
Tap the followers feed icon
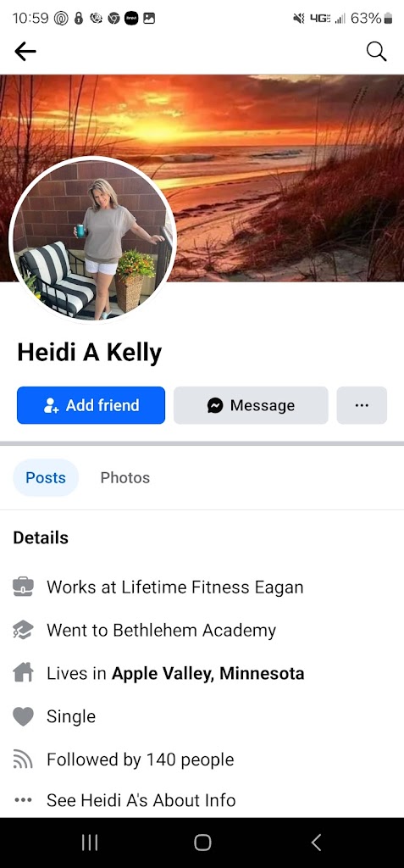click(23, 759)
